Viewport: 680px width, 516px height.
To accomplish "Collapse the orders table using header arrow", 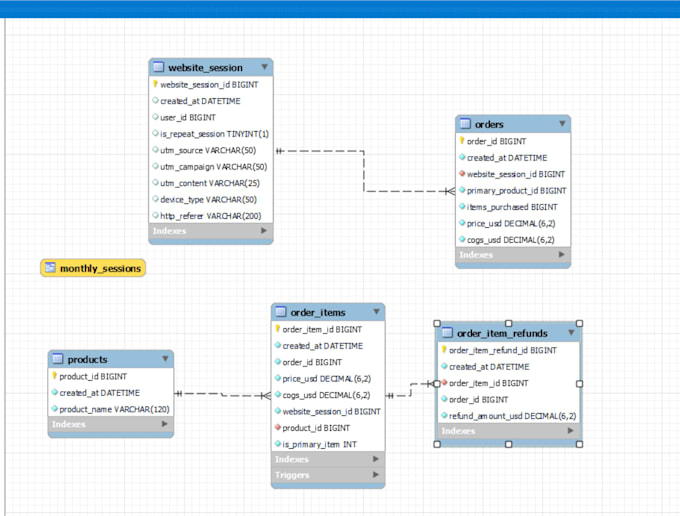I will click(562, 124).
